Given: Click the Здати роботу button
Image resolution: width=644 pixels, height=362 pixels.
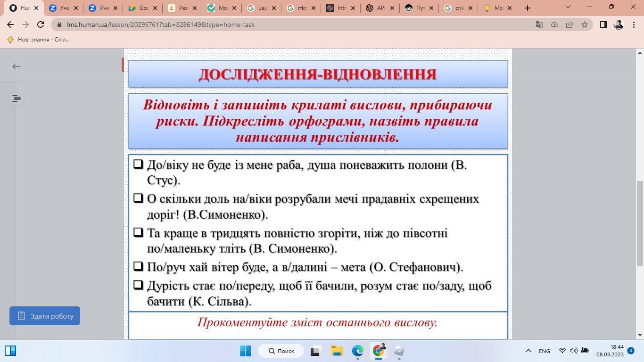Looking at the screenshot, I should click(x=45, y=316).
